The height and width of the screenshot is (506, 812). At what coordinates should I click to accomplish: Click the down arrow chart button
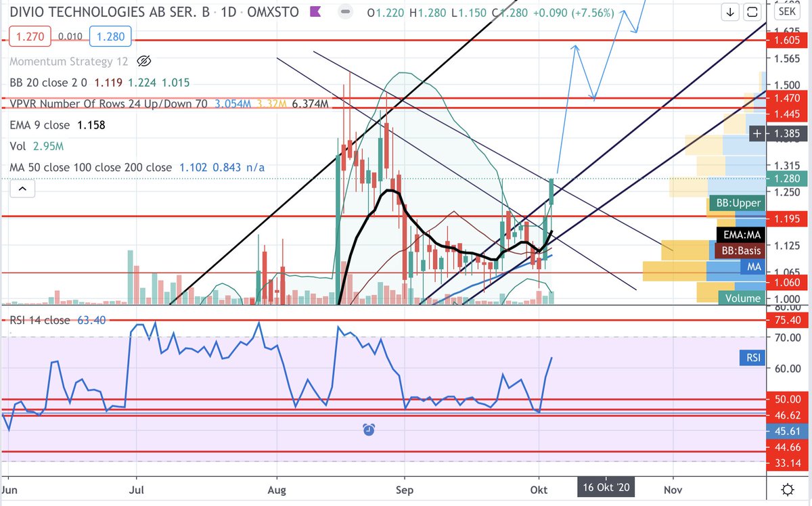[731, 12]
